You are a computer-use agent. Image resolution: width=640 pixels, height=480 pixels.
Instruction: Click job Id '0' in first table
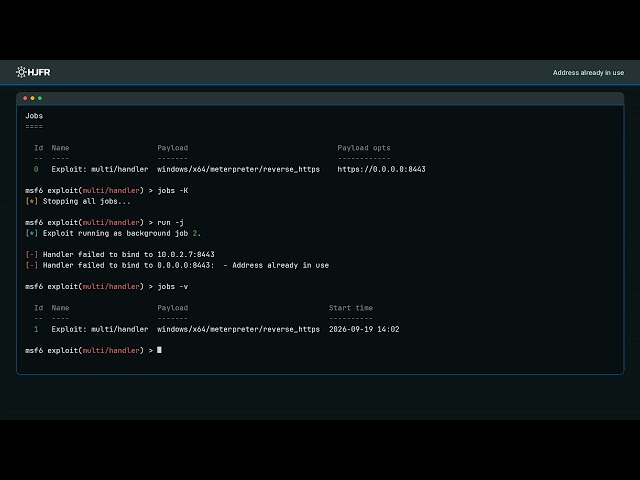tap(36, 169)
